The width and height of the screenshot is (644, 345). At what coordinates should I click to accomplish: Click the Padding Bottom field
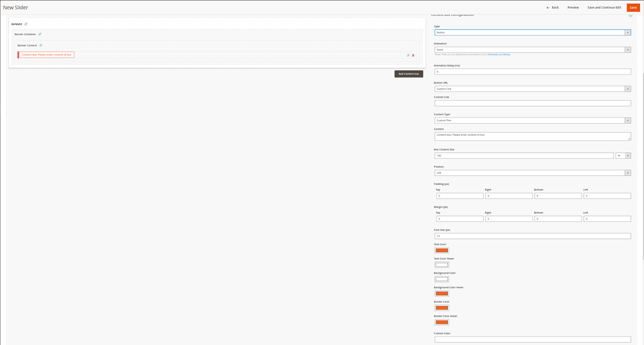(558, 196)
